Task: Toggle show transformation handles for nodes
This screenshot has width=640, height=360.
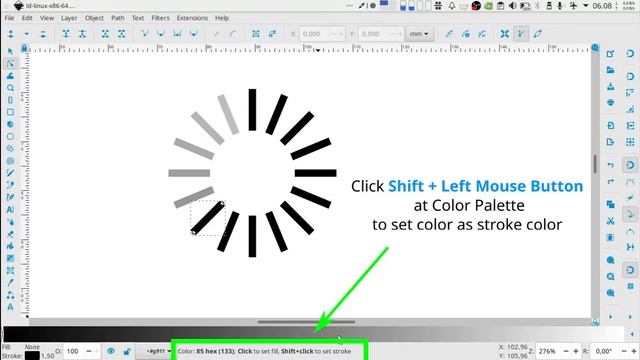Action: [x=505, y=34]
